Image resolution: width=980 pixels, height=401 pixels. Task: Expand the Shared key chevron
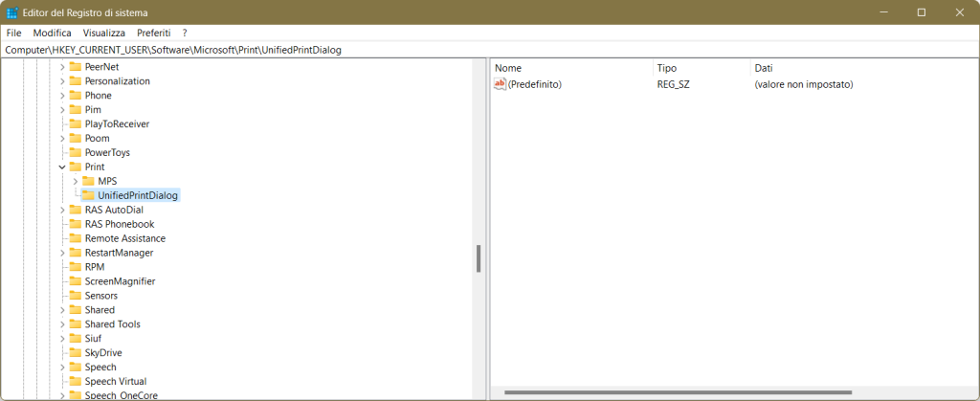[x=62, y=310]
